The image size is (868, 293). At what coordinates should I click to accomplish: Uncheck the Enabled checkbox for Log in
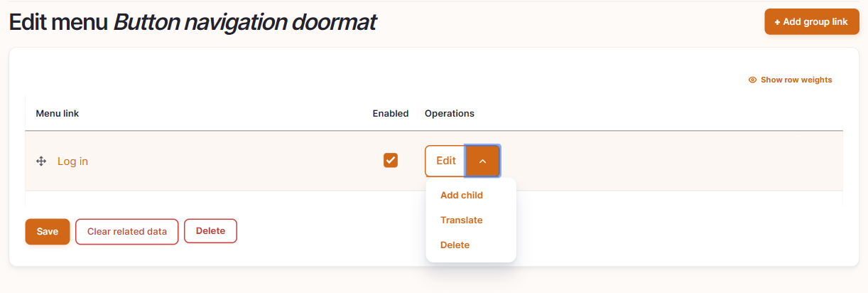pos(391,161)
